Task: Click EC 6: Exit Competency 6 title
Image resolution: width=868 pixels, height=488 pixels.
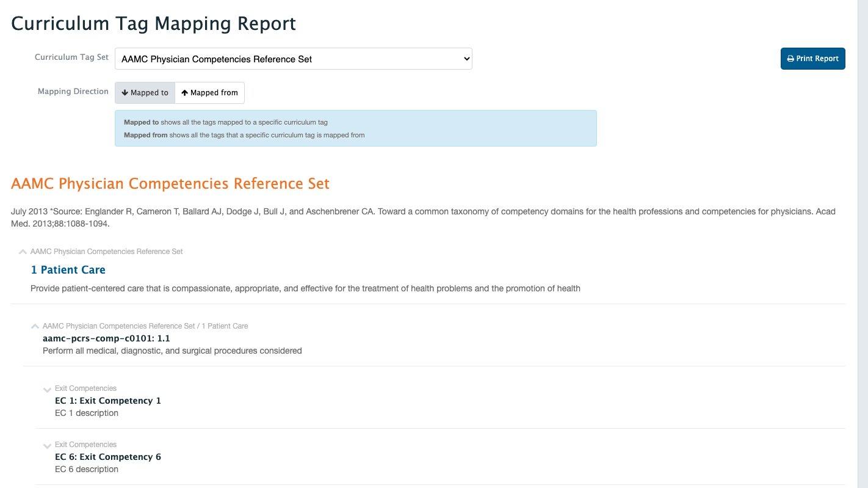Action: tap(108, 457)
